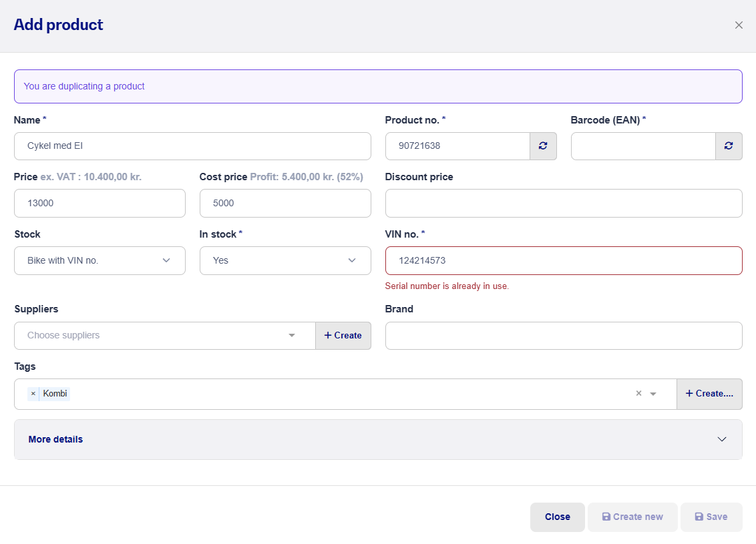Focus the Brand input field
The width and height of the screenshot is (756, 544).
[564, 335]
